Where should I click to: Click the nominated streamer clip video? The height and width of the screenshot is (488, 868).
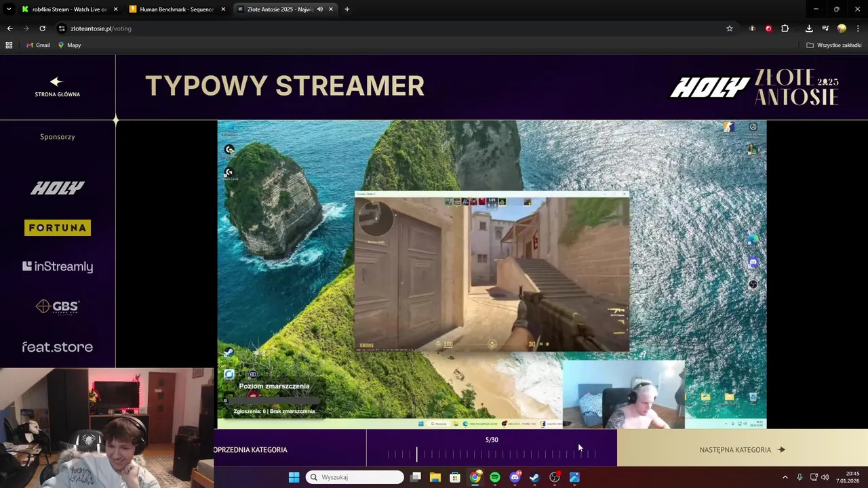coord(492,274)
